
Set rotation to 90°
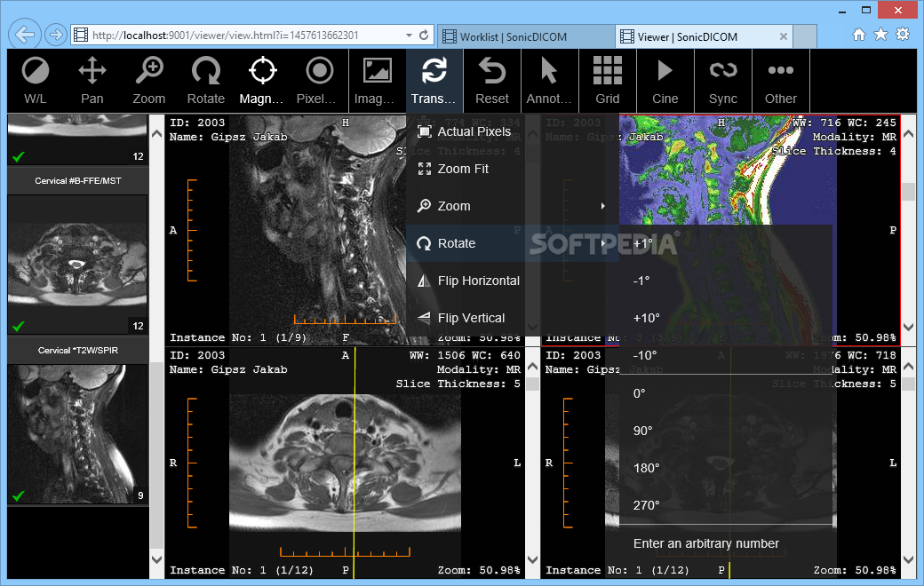(x=725, y=431)
